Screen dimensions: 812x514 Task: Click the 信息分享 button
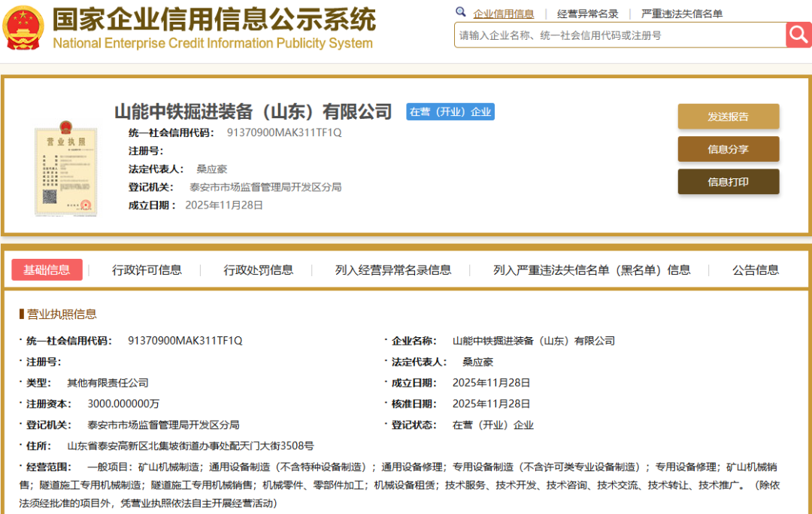coord(729,149)
